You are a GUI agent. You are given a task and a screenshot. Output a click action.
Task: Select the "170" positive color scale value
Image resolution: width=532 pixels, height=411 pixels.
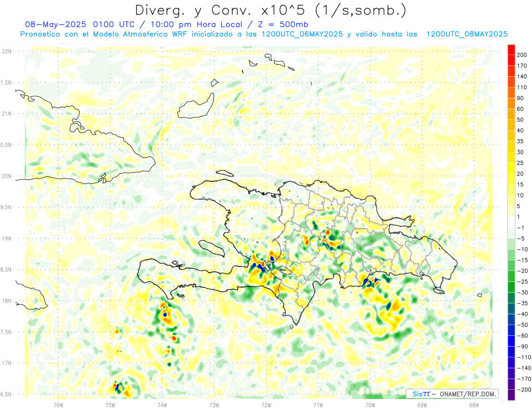pyautogui.click(x=522, y=66)
